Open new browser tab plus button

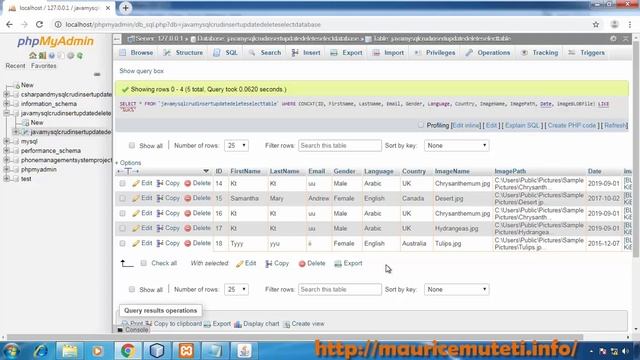(125, 8)
